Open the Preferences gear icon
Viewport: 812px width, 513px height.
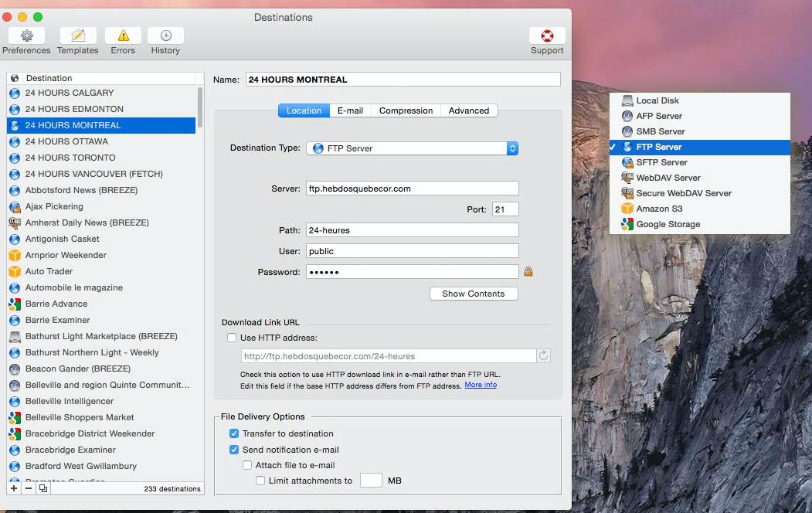[26, 36]
